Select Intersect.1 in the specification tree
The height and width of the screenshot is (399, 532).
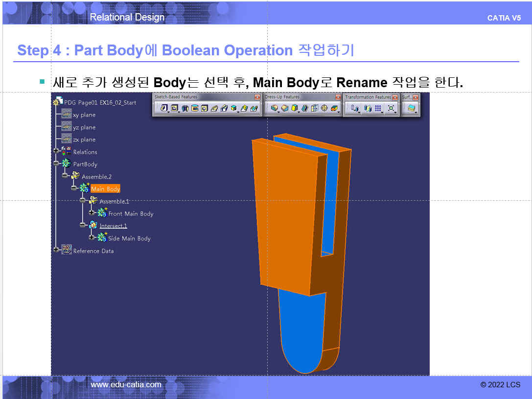[113, 226]
